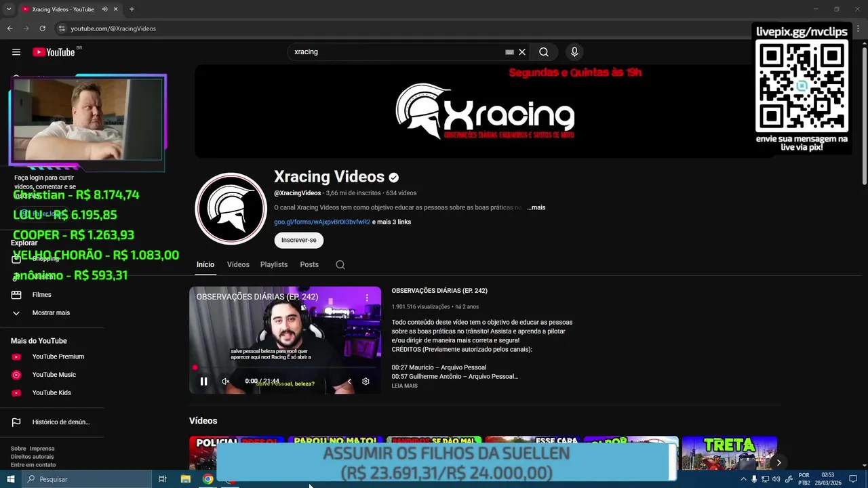Screen dimensions: 868x488
Task: Click the page vertical scrollbar
Action: click(864, 115)
